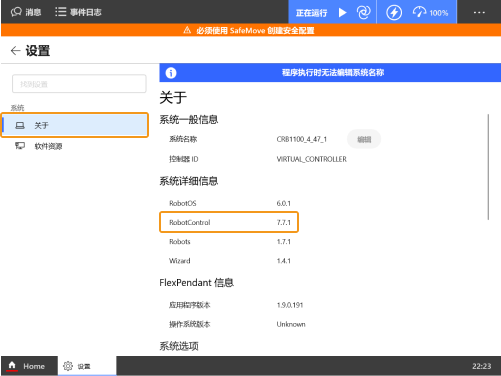The height and width of the screenshot is (376, 501).
Task: Click the SafeMove warning banner
Action: [251, 30]
